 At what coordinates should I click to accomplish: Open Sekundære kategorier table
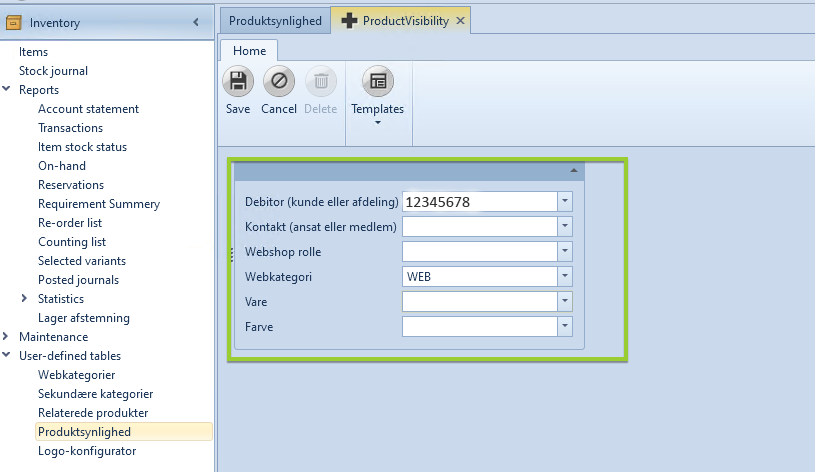pos(95,394)
